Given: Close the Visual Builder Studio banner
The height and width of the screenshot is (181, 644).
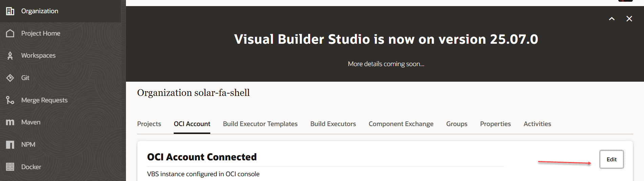Looking at the screenshot, I should tap(629, 19).
